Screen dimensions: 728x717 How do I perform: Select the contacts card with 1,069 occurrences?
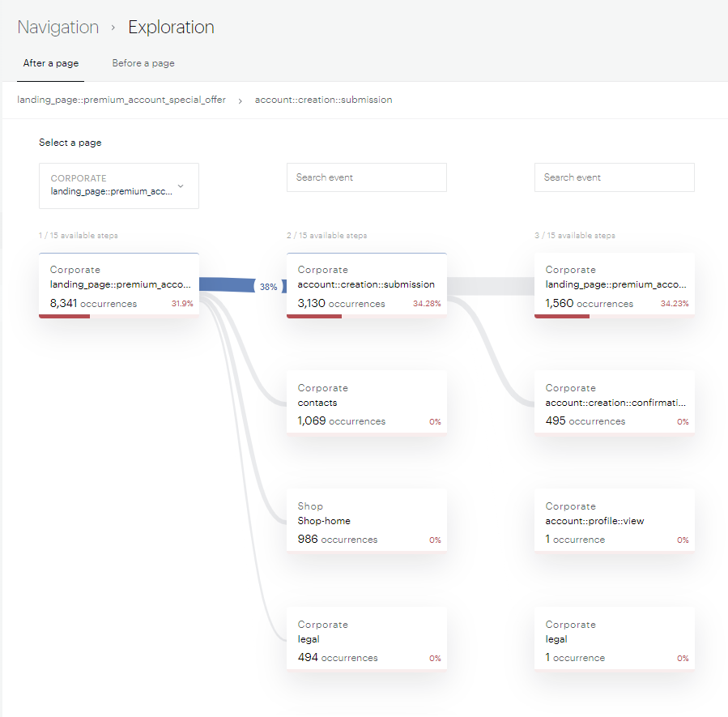click(366, 403)
